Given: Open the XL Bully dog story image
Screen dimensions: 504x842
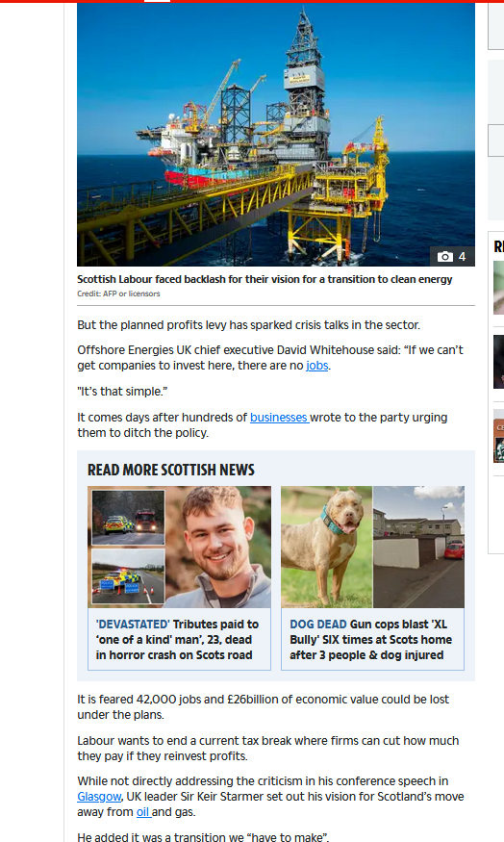Looking at the screenshot, I should pyautogui.click(x=372, y=548).
